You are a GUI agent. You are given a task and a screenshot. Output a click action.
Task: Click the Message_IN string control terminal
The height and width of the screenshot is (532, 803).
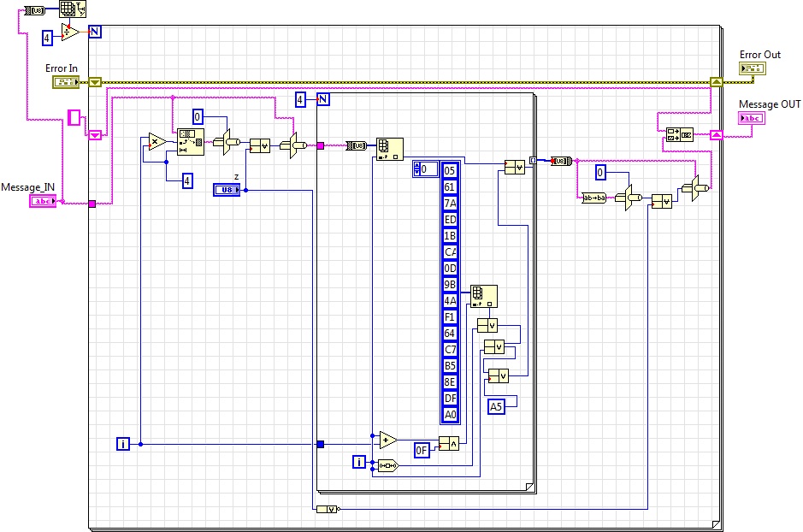(42, 201)
